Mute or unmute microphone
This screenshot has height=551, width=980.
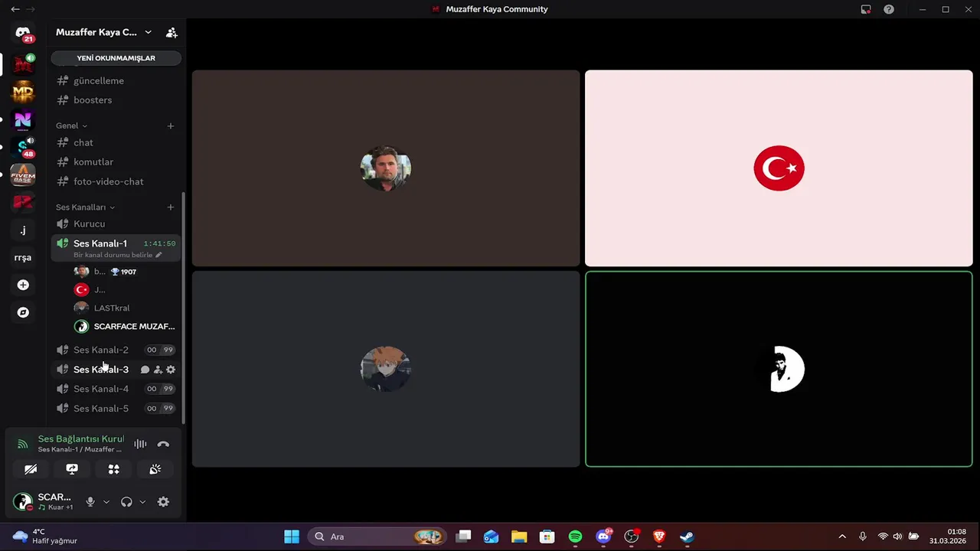coord(90,502)
